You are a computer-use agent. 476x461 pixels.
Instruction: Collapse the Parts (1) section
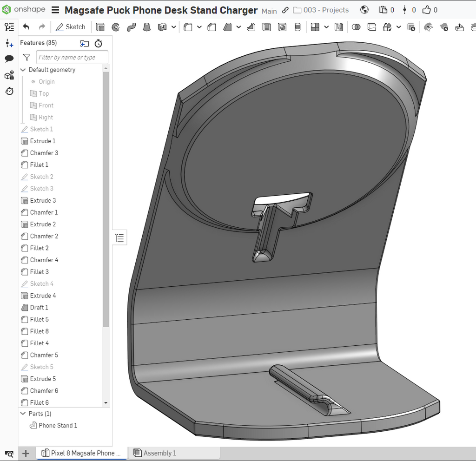(23, 413)
